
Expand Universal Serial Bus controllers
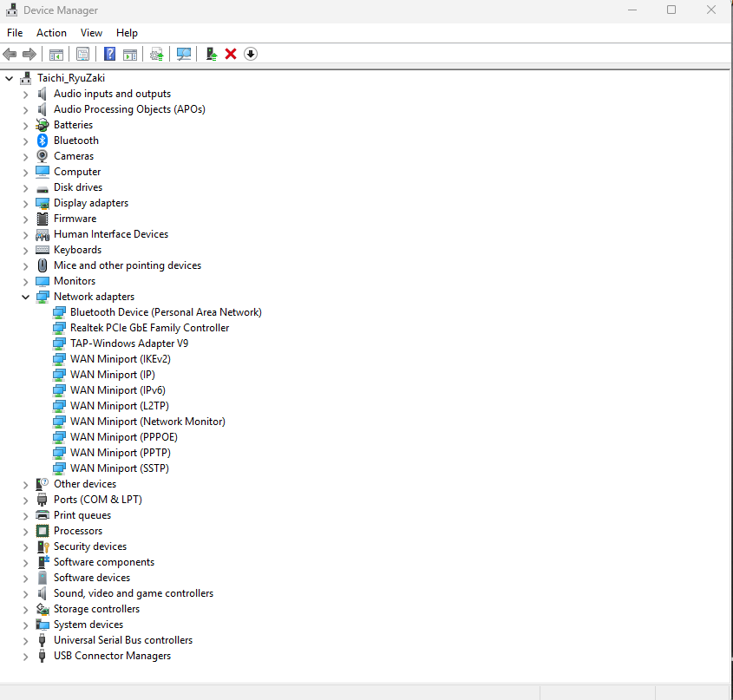point(25,641)
